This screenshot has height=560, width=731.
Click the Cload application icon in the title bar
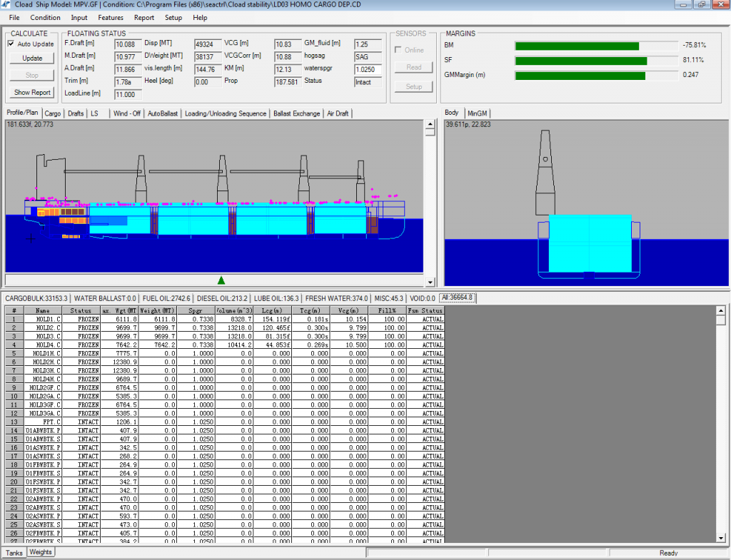pos(6,4)
